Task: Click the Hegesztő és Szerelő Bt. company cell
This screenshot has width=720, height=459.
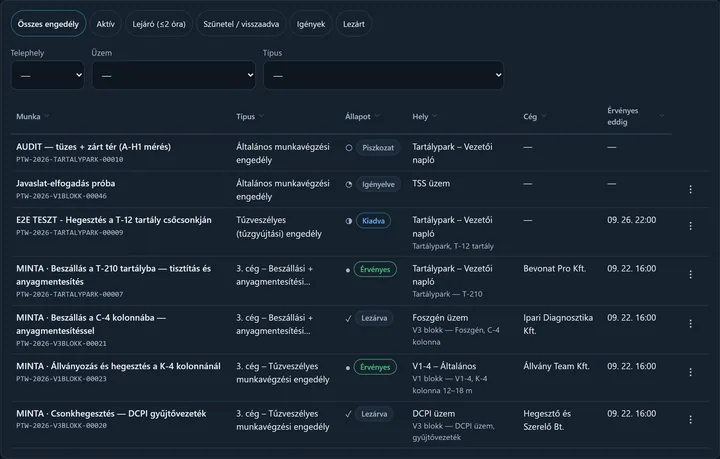Action: tap(547, 420)
